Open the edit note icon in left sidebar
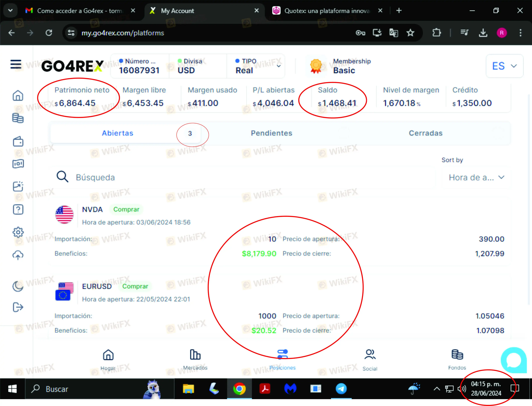Viewport: 532px width, 406px height. pyautogui.click(x=18, y=186)
